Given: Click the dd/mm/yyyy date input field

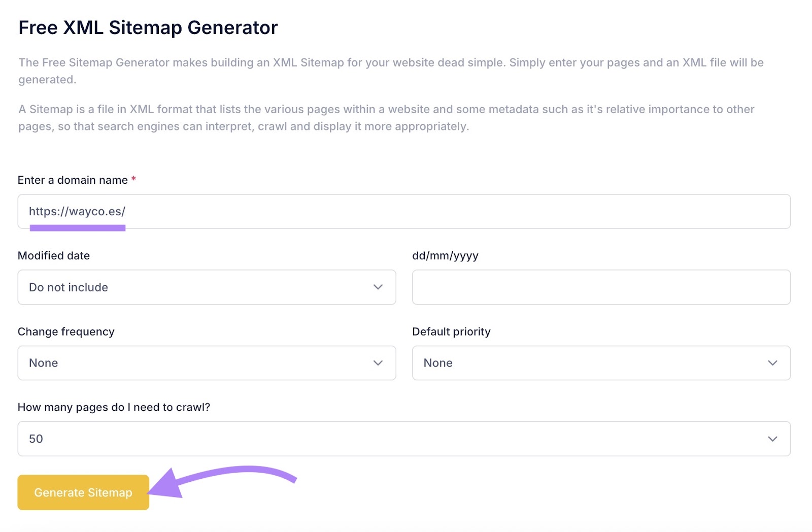Looking at the screenshot, I should [x=601, y=287].
